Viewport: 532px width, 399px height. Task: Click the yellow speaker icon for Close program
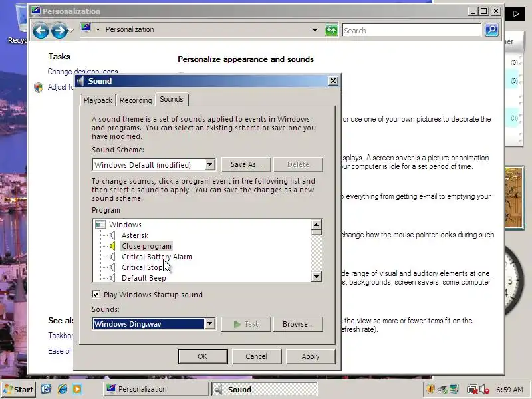[112, 246]
